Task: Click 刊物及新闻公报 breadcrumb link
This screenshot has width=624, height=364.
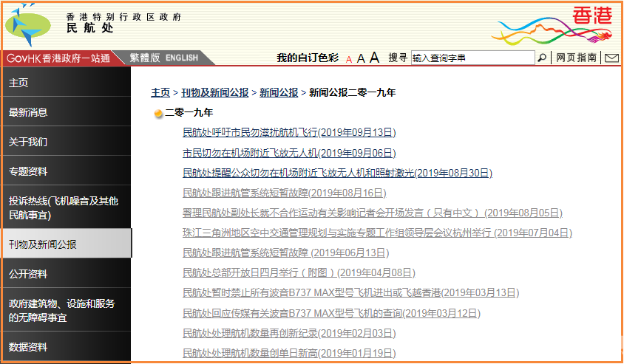Action: pyautogui.click(x=215, y=92)
